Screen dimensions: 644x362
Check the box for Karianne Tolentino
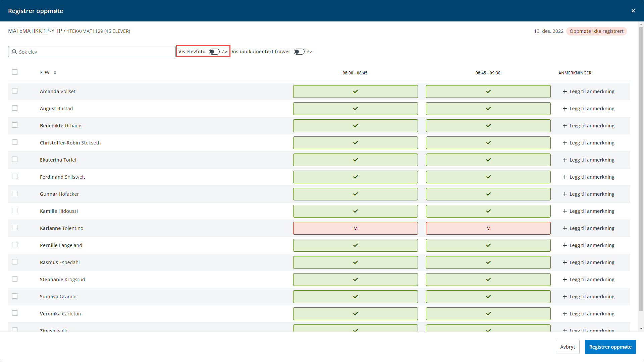[x=15, y=228]
